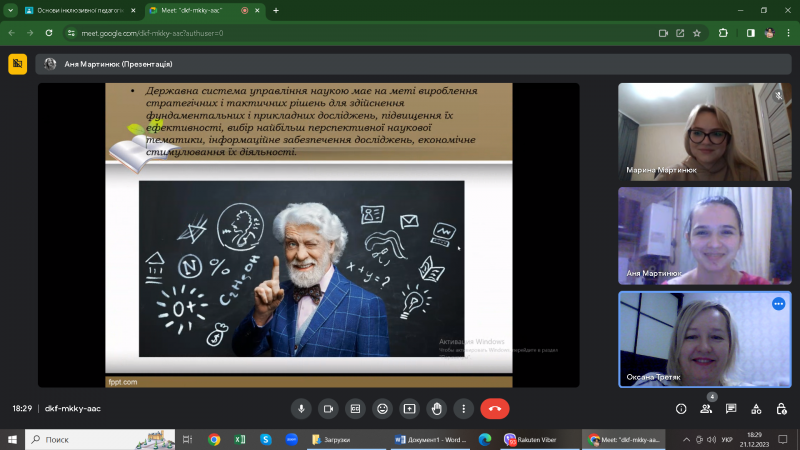The width and height of the screenshot is (800, 450).
Task: Raise your hand
Action: (436, 408)
